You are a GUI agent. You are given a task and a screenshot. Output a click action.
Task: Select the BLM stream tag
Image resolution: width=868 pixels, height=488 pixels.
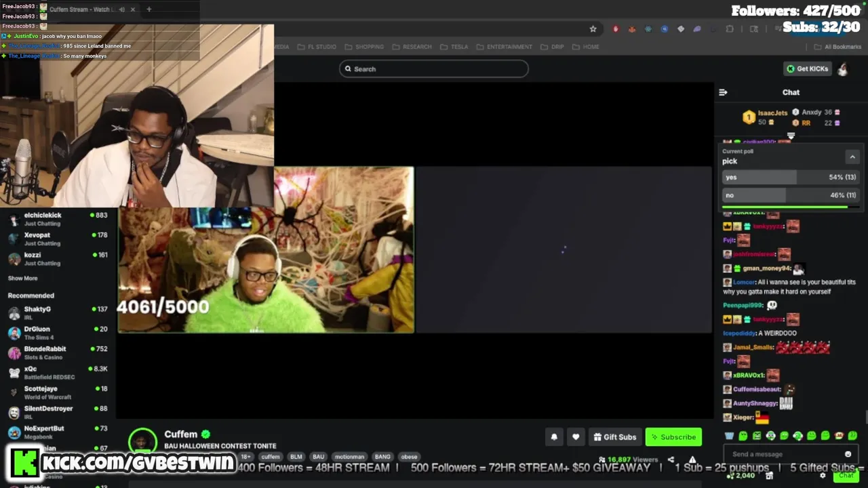click(296, 457)
